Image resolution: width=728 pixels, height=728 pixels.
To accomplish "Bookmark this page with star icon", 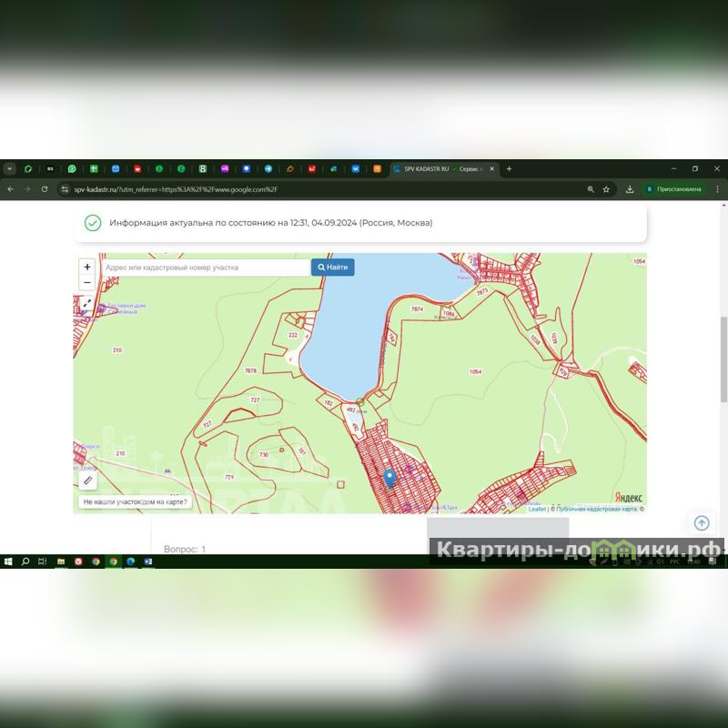I will point(606,189).
